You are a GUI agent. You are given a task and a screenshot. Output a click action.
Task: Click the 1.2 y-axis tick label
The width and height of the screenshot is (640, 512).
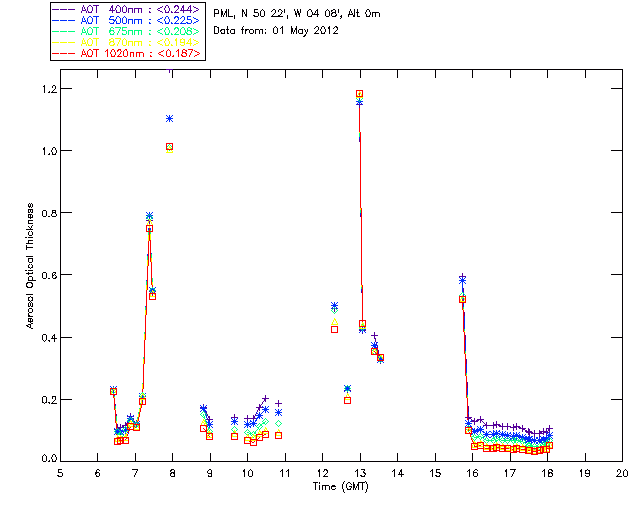[49, 89]
